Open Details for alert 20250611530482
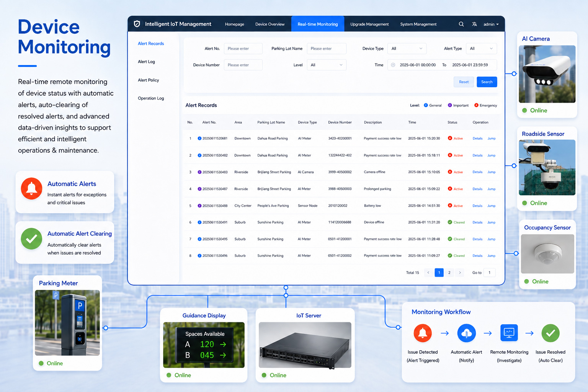Image resolution: width=588 pixels, height=392 pixels. pyautogui.click(x=477, y=155)
